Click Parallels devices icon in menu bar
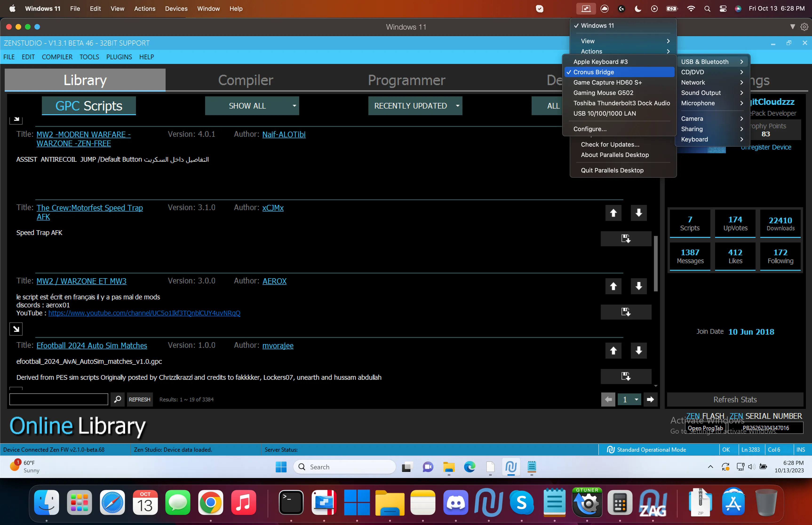 tap(586, 8)
